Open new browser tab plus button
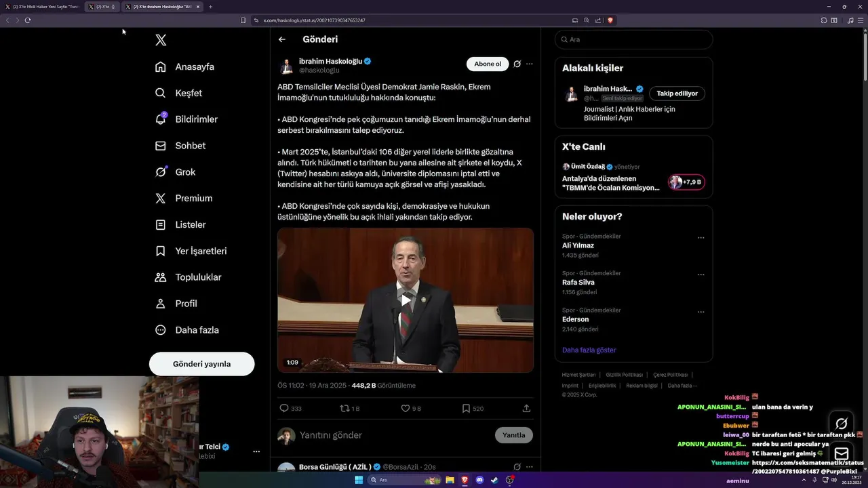The height and width of the screenshot is (488, 868). click(210, 7)
